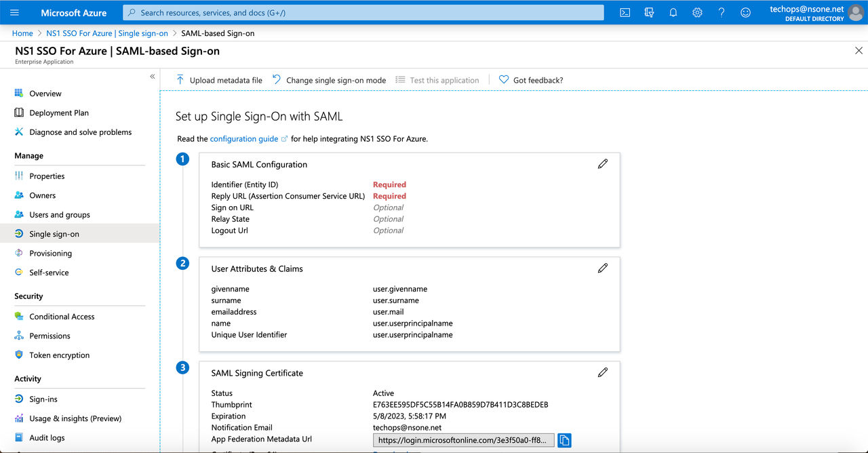Focus the search resources input field

pyautogui.click(x=363, y=12)
